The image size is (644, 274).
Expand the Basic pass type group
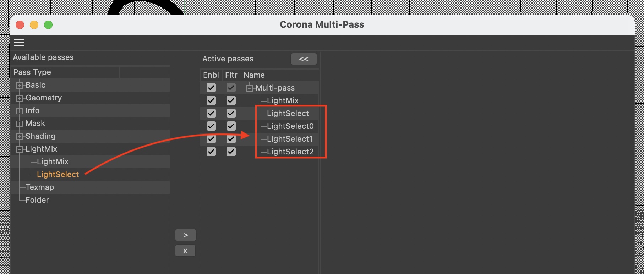point(20,85)
